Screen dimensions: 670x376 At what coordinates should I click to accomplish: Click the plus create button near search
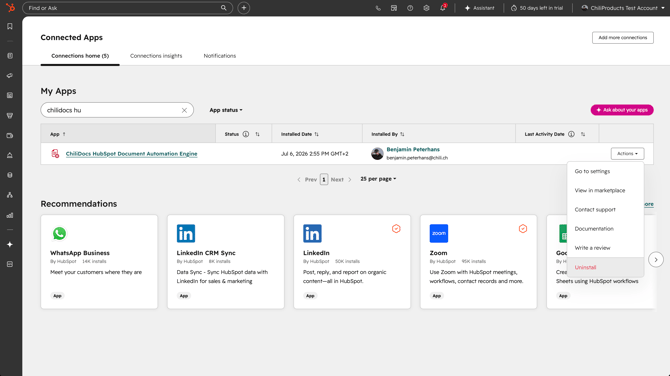tap(244, 8)
